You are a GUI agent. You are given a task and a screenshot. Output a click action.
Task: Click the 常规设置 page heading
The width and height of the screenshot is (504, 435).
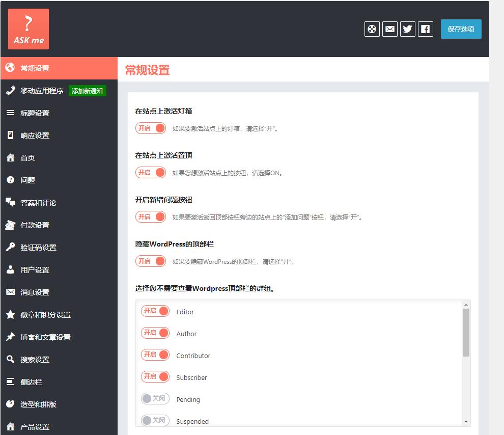coord(147,70)
